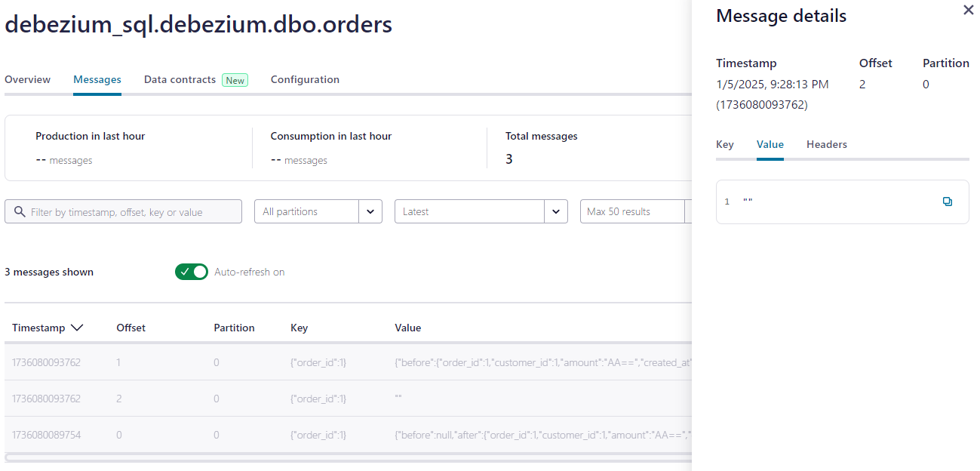Sort by Timestamp column arrow
Viewport: 980px width, 471px height.
(76, 328)
